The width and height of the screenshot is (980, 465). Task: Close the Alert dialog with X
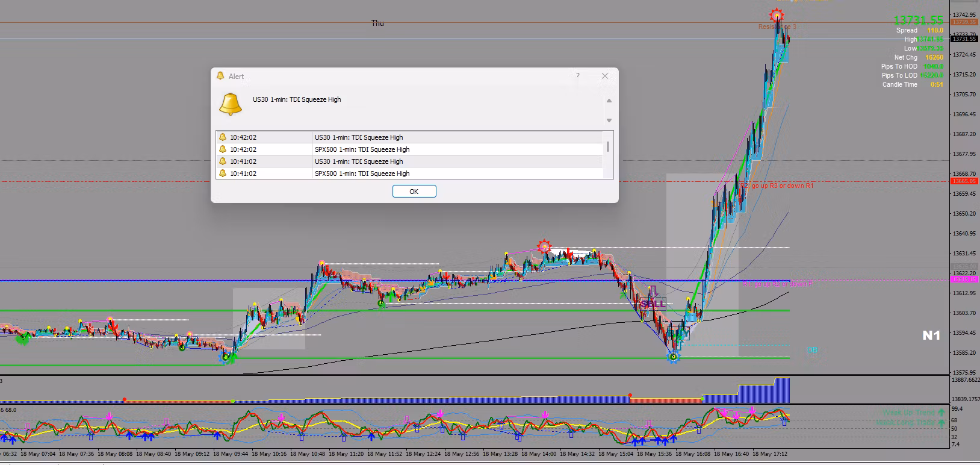605,76
